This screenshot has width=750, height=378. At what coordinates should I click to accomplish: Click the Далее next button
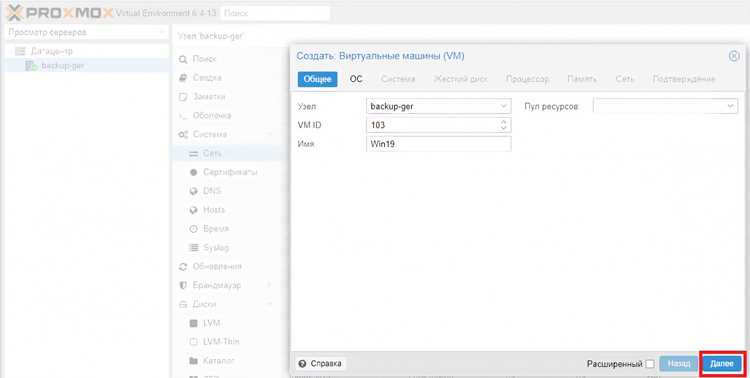click(x=722, y=364)
